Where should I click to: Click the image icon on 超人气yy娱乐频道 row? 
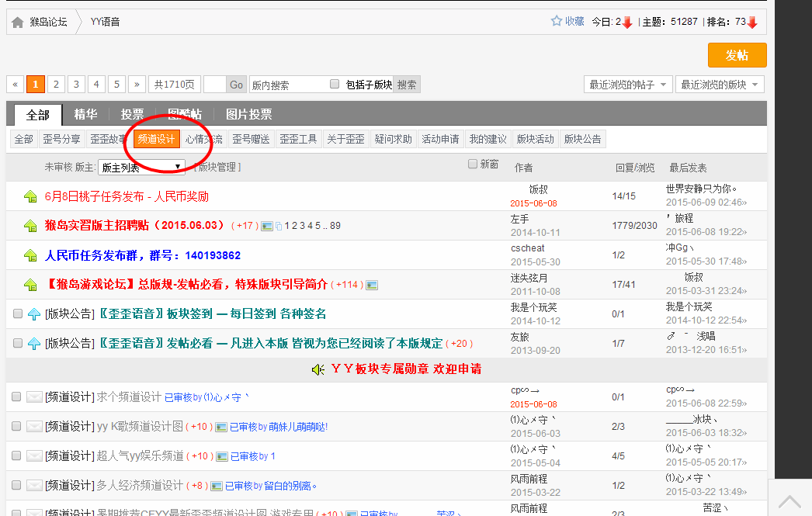(x=222, y=456)
